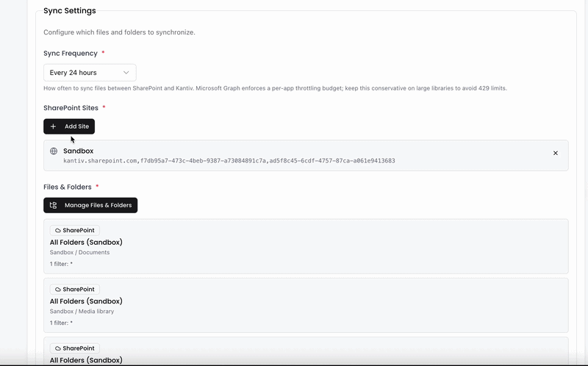Click the folder-tree icon on Manage Files button
Viewport: 588px width, 366px height.
(53, 205)
